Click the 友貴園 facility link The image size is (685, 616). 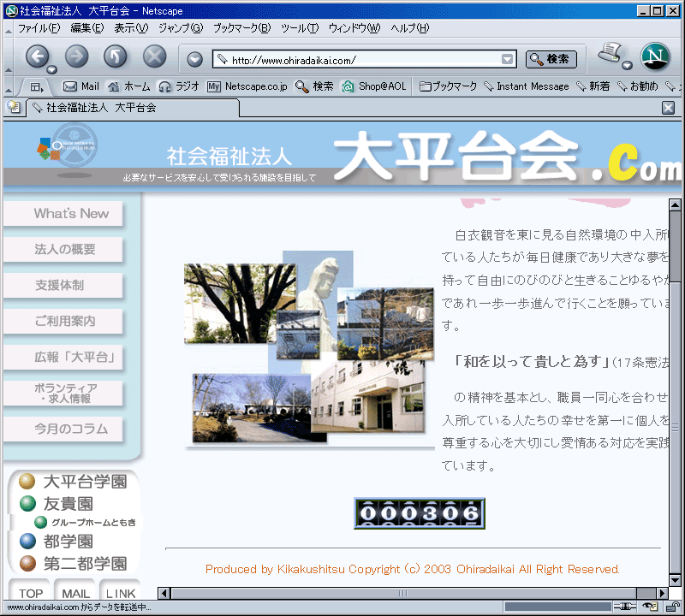57,503
